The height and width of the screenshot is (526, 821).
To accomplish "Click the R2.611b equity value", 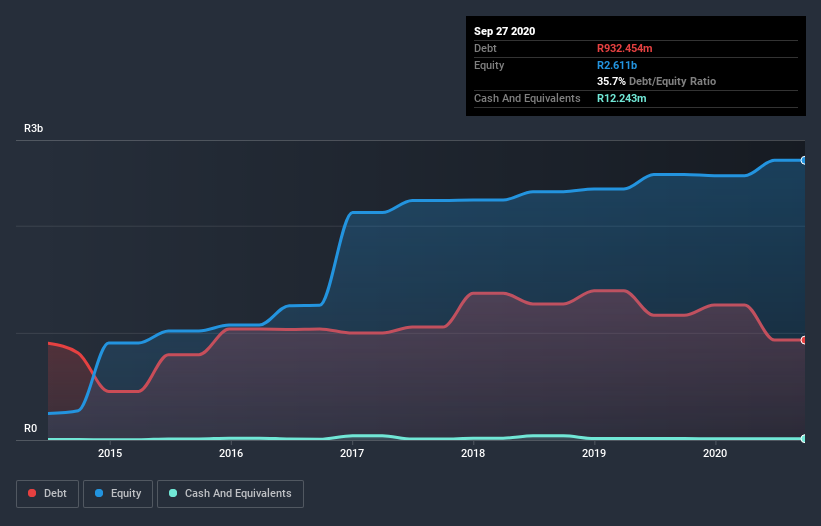I will point(617,65).
